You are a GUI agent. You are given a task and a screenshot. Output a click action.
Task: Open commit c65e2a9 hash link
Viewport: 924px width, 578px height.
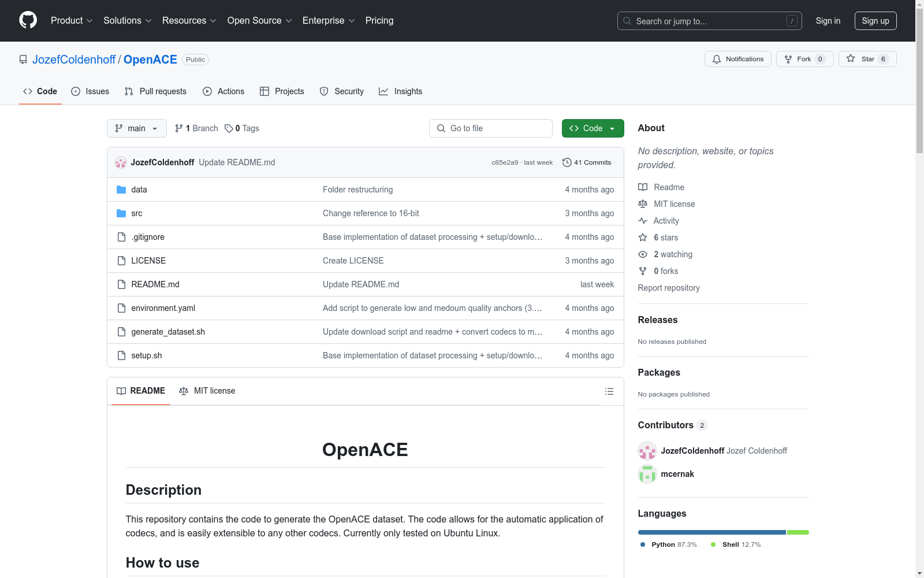coord(505,162)
